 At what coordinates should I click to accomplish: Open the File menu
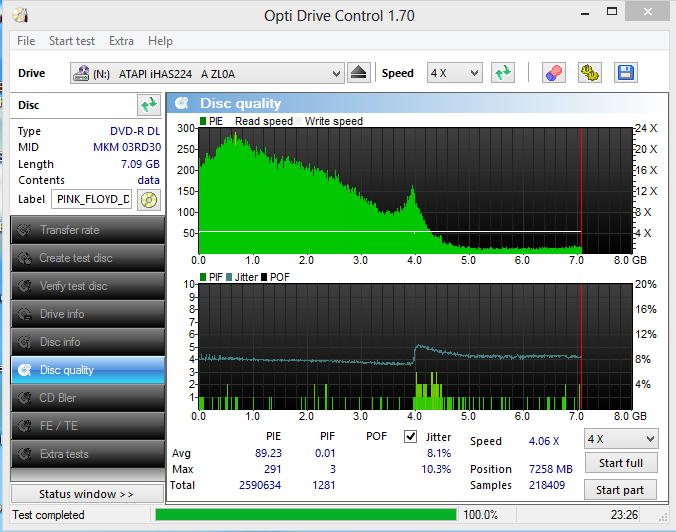(x=26, y=41)
